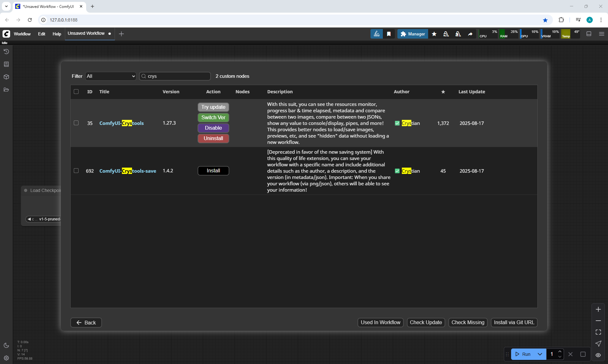Check the ComfyUI-Crystools row checkbox

coord(76,123)
